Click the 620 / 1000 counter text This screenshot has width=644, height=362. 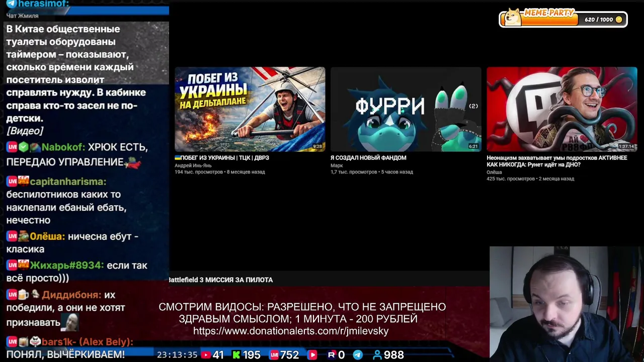pyautogui.click(x=599, y=20)
